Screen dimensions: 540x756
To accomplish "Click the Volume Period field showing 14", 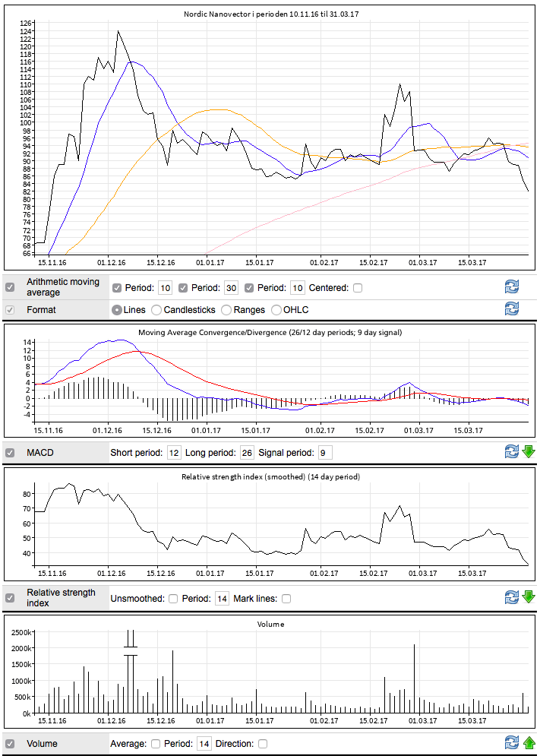I will tap(204, 744).
